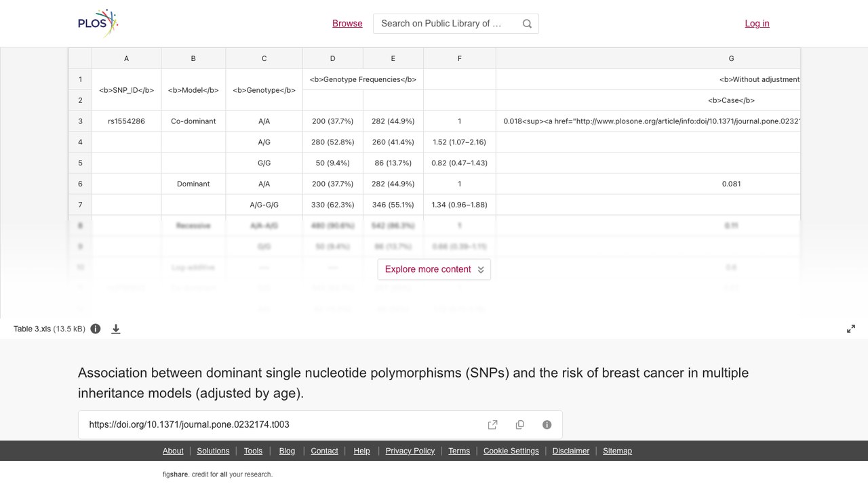
Task: Show DOI information icon
Action: [547, 425]
